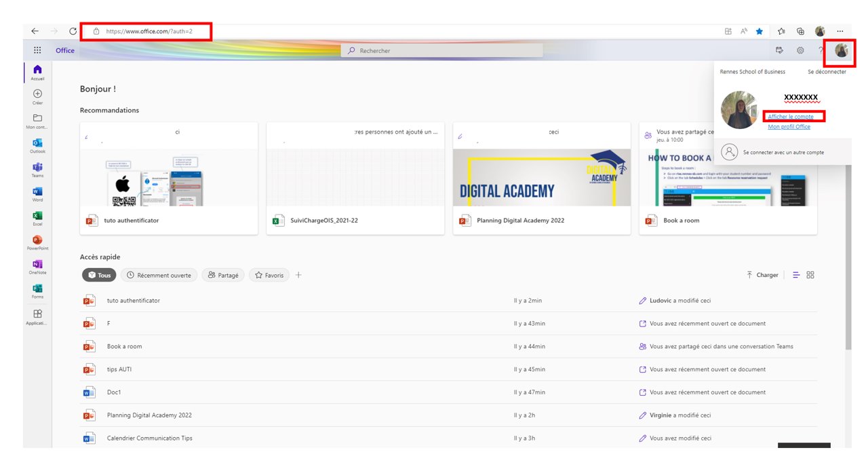The image size is (868, 471).
Task: Select the Favoris filter
Action: click(x=269, y=275)
